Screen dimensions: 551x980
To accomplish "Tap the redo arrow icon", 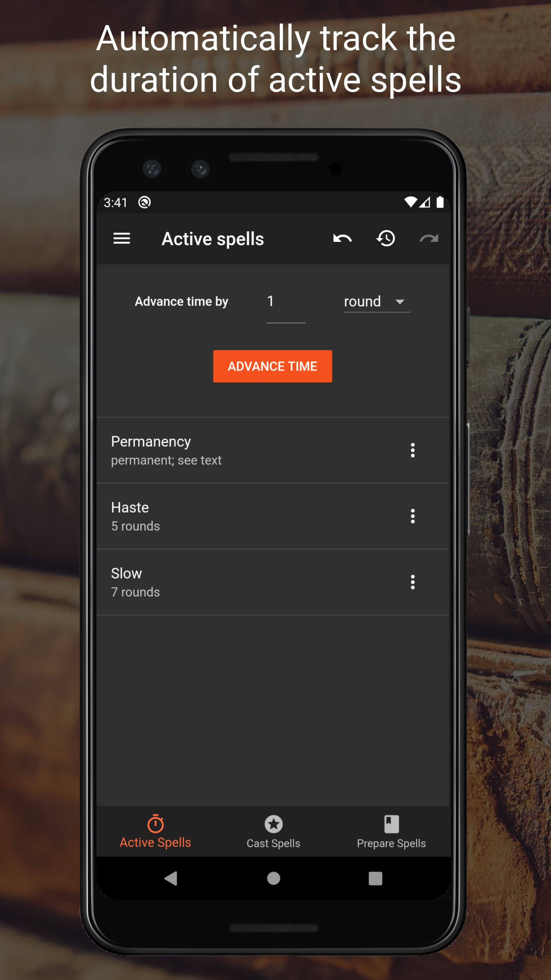I will click(x=429, y=238).
